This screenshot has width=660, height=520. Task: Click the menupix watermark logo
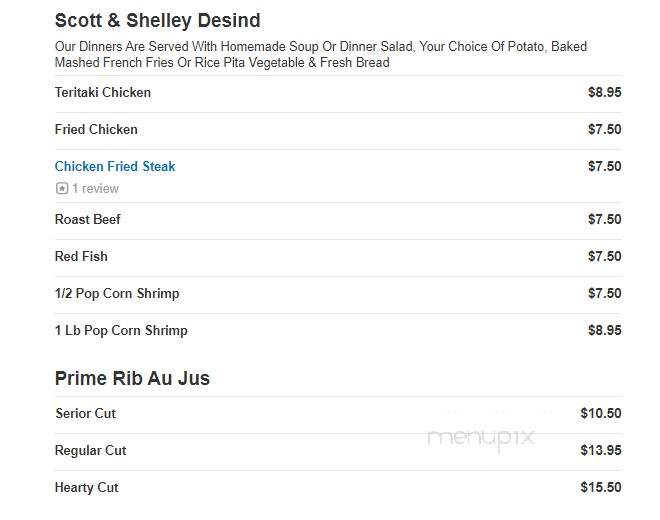[x=481, y=438]
